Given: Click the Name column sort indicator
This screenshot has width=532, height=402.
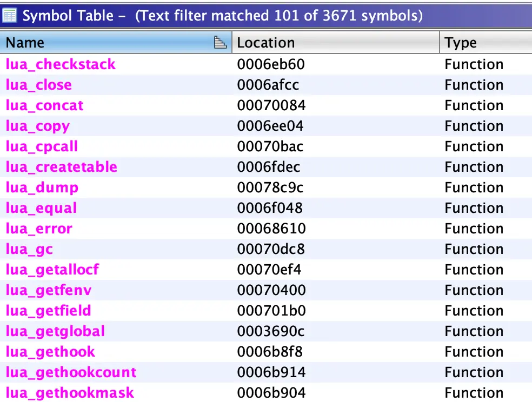Looking at the screenshot, I should 220,43.
